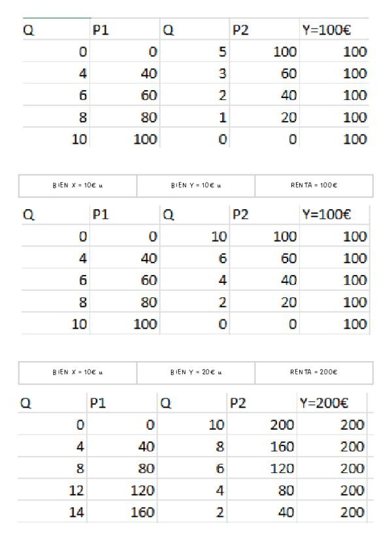The image size is (392, 554).
Task: Click the BIEN Y = 10€ u box
Action: coord(196,186)
